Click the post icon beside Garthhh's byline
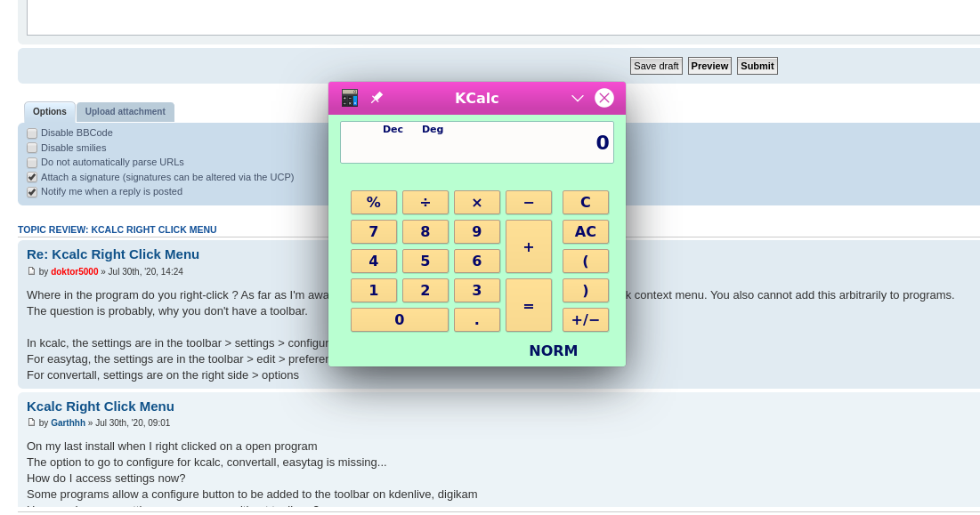The image size is (980, 515). 31,422
